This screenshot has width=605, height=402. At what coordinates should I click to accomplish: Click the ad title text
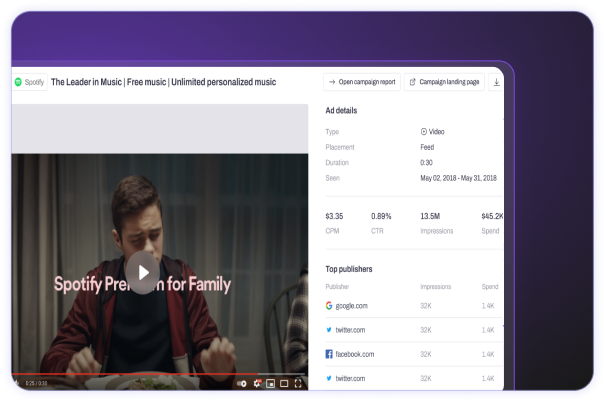(162, 82)
